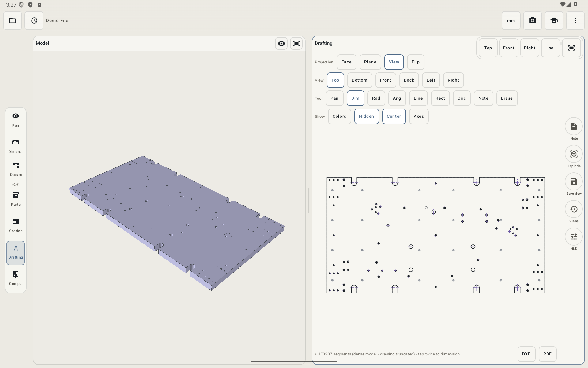Set camera to Iso preset
The height and width of the screenshot is (368, 588).
[551, 48]
